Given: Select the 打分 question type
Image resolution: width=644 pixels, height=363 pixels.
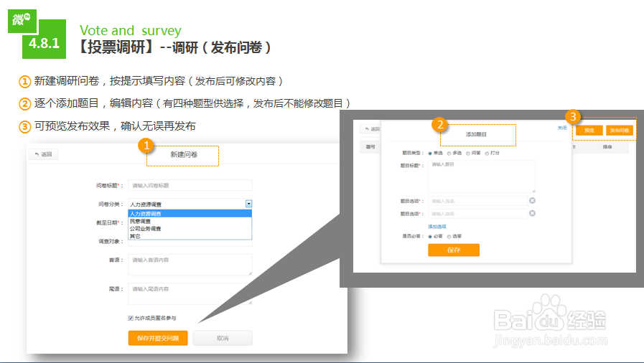Looking at the screenshot, I should coord(487,153).
